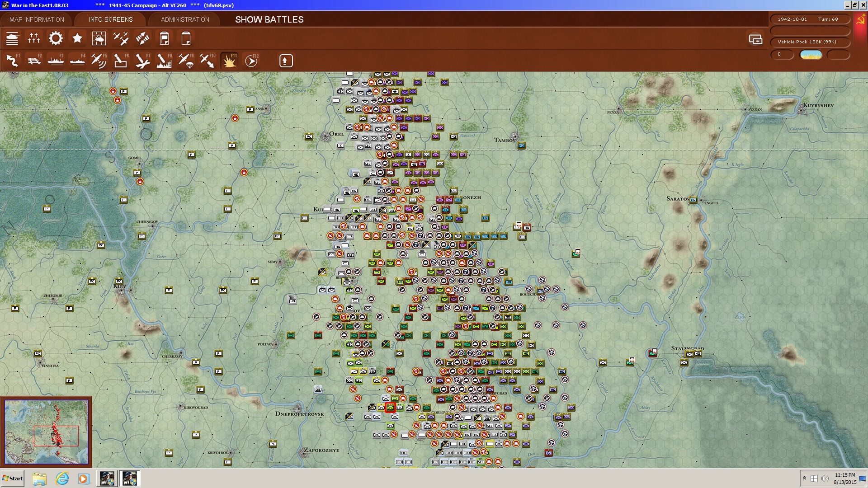Image resolution: width=868 pixels, height=488 pixels.
Task: Select F4 Amphibious Transport mode icon
Action: click(77, 61)
